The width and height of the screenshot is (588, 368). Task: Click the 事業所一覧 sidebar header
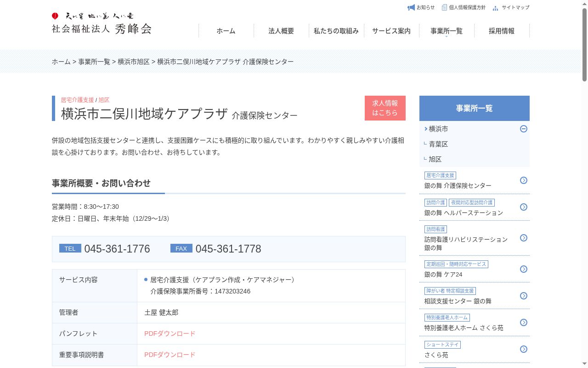[475, 108]
